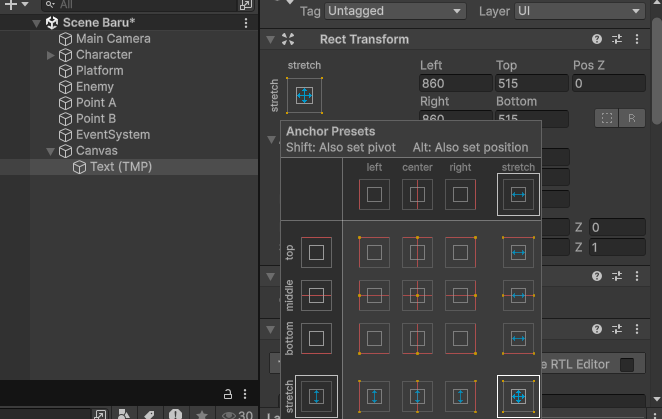
Task: Select Enemy object in hierarchy
Action: [95, 87]
